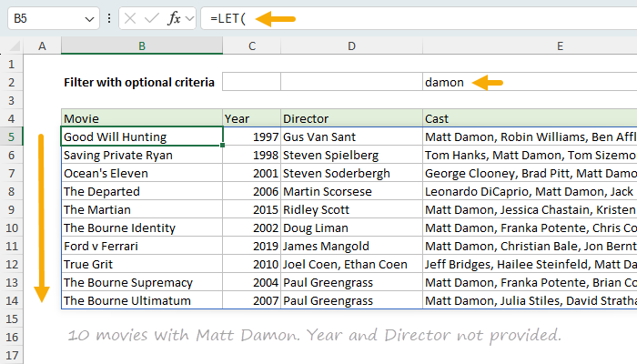Select the 'The Martian' cell

tap(142, 209)
